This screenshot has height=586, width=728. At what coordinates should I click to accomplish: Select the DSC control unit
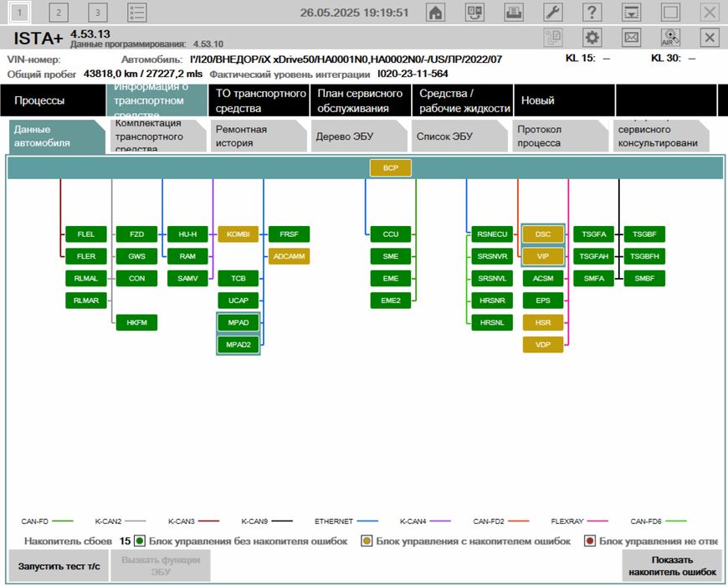click(x=543, y=234)
